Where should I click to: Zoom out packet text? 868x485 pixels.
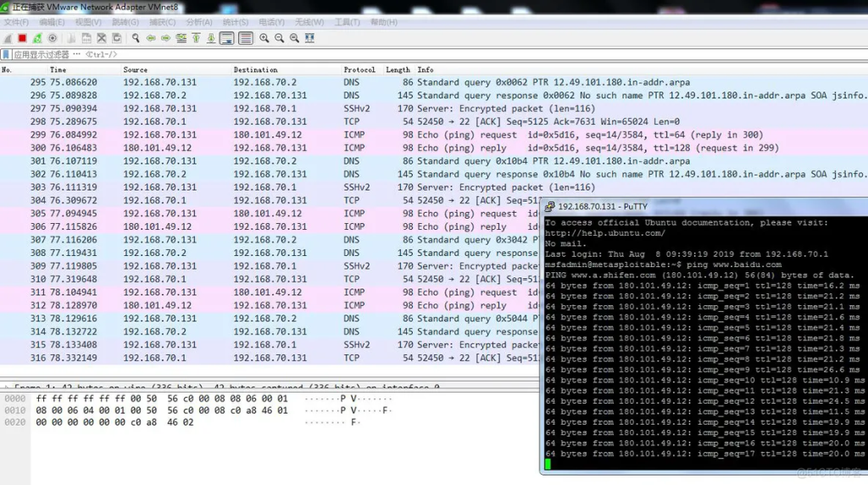(279, 38)
